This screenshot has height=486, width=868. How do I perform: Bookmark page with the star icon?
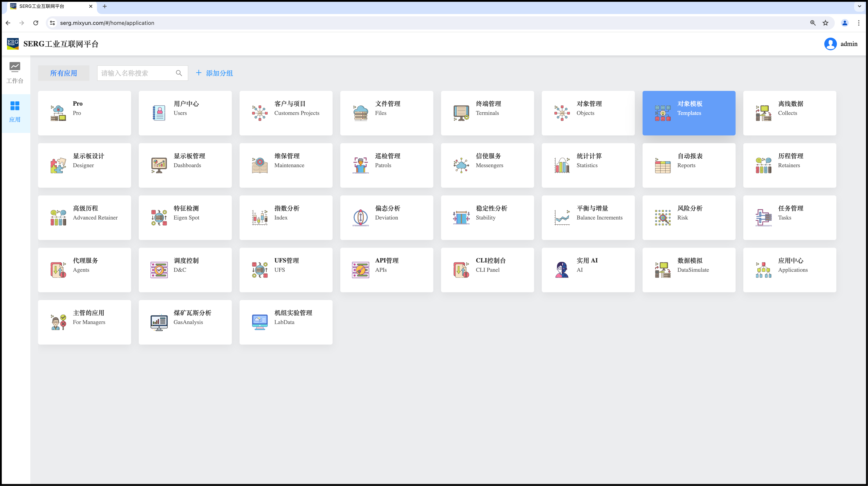coord(825,23)
